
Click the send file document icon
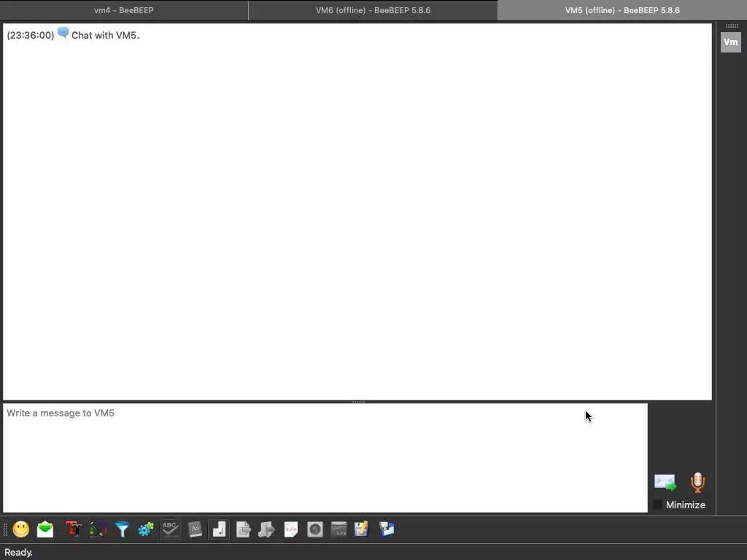coord(243,529)
